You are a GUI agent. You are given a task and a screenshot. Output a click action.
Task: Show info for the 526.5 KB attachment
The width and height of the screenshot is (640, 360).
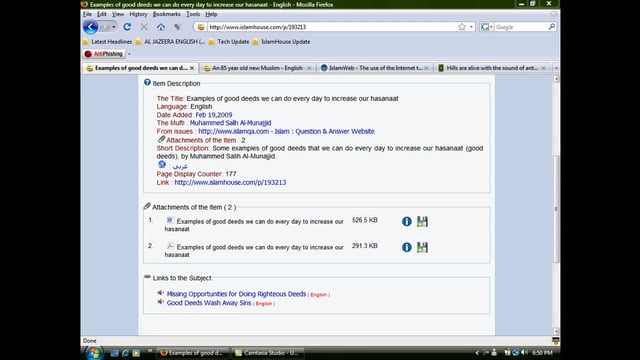pos(407,221)
